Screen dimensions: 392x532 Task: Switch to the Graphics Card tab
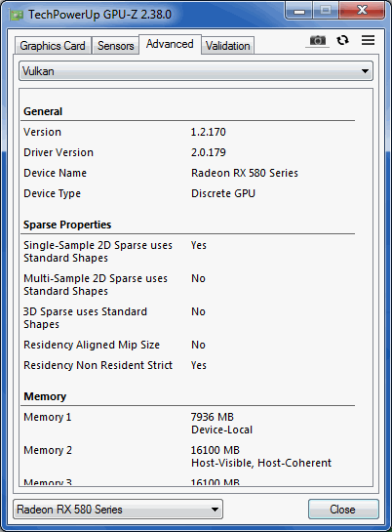click(53, 46)
